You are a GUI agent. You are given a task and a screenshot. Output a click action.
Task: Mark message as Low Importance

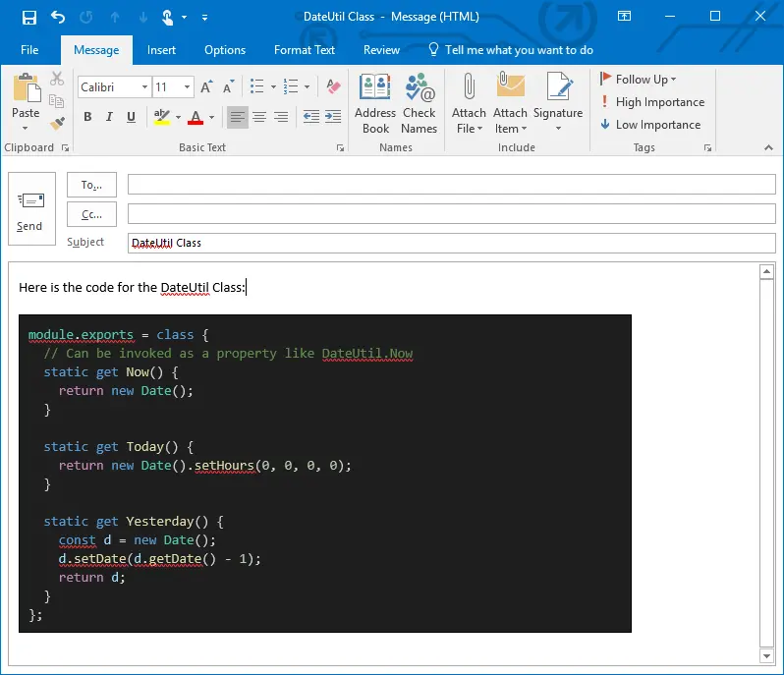click(x=650, y=125)
